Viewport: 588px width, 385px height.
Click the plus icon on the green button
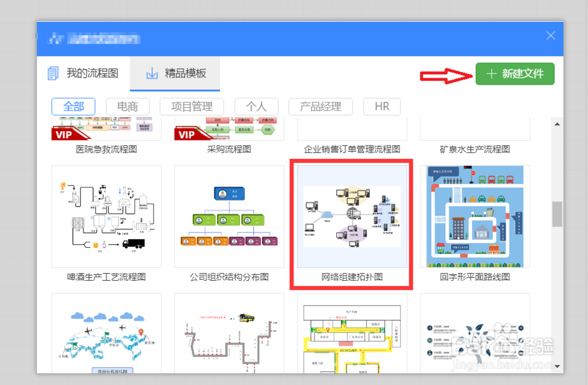tap(491, 74)
